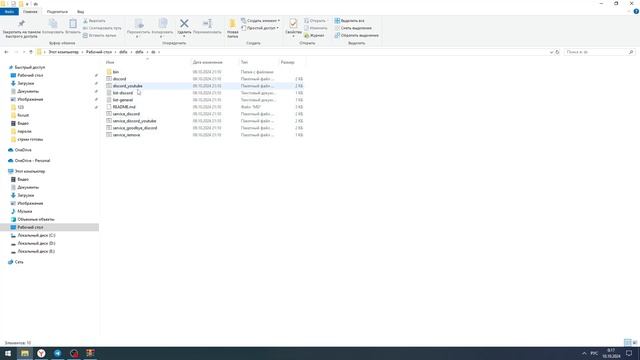Create a new folder with the New folder icon
The height and width of the screenshot is (360, 640).
point(232,24)
